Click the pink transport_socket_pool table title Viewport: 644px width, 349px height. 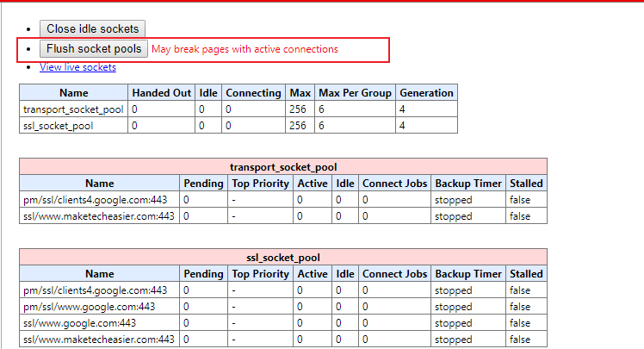(283, 167)
